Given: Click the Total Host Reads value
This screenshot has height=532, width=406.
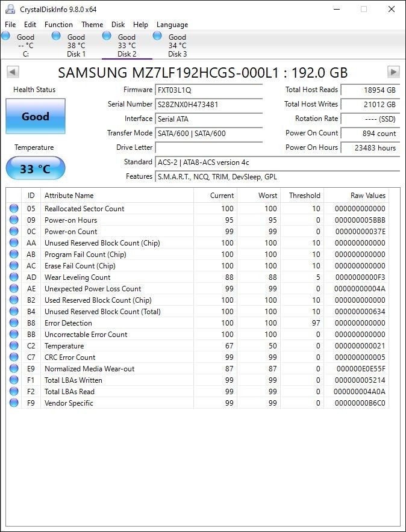Looking at the screenshot, I should (370, 90).
